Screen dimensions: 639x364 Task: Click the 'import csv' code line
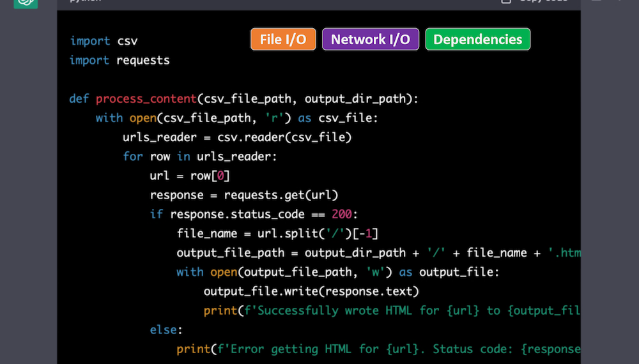[104, 42]
